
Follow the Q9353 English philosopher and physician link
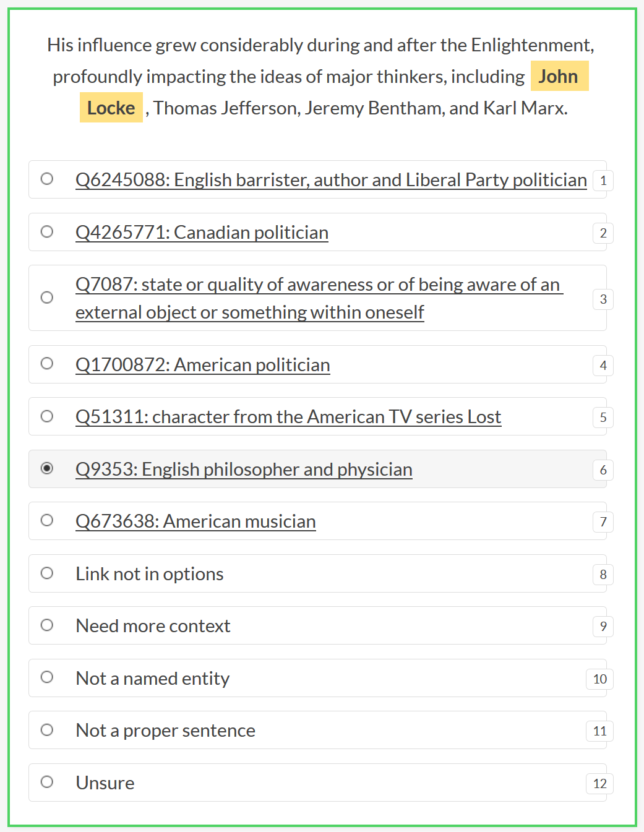[244, 470]
